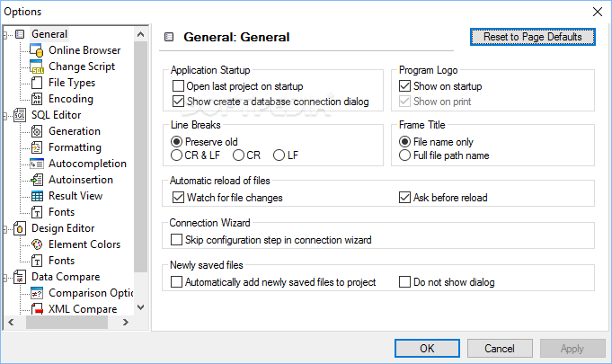Open the Formatting tree item
The width and height of the screenshot is (612, 364).
click(x=75, y=147)
